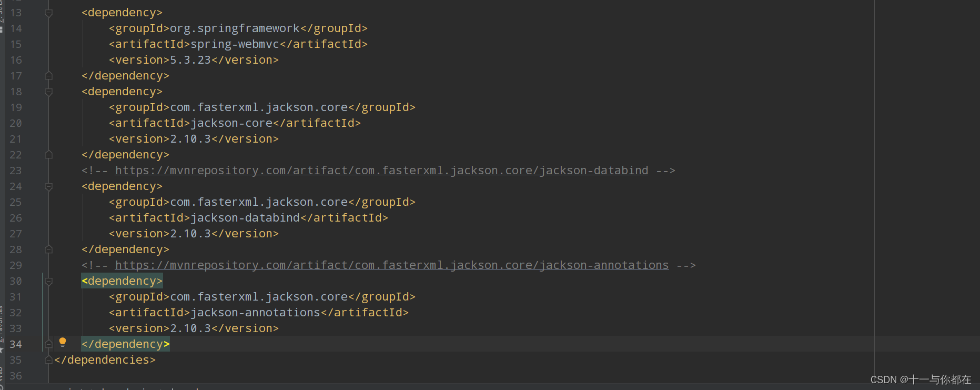The image size is (980, 390).
Task: Click line number 36 in the gutter
Action: pyautogui.click(x=16, y=376)
